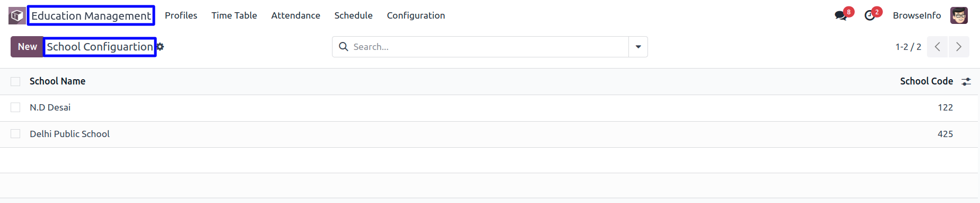Click the New button

click(x=27, y=47)
